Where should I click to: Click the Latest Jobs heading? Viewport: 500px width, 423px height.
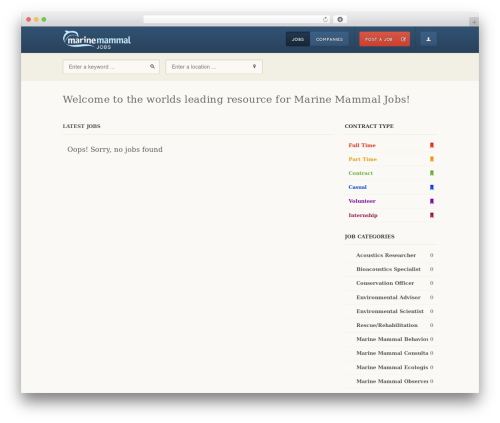pyautogui.click(x=81, y=126)
